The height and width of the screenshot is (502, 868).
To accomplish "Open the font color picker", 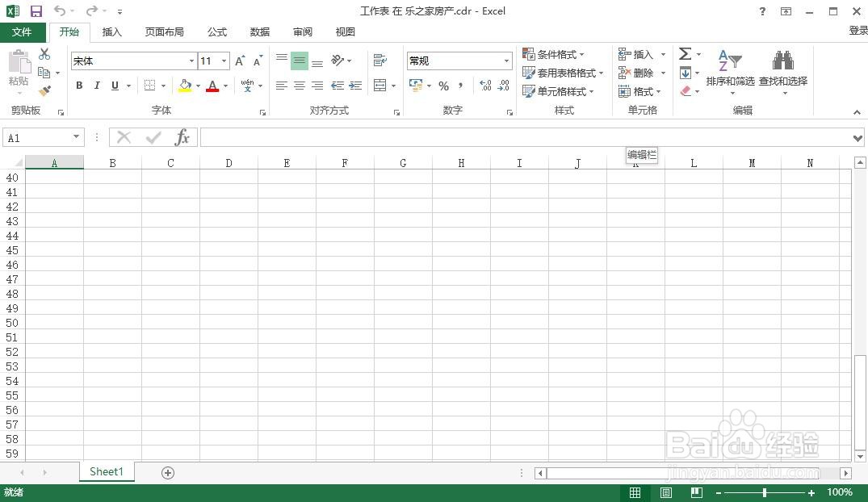I will (211, 86).
